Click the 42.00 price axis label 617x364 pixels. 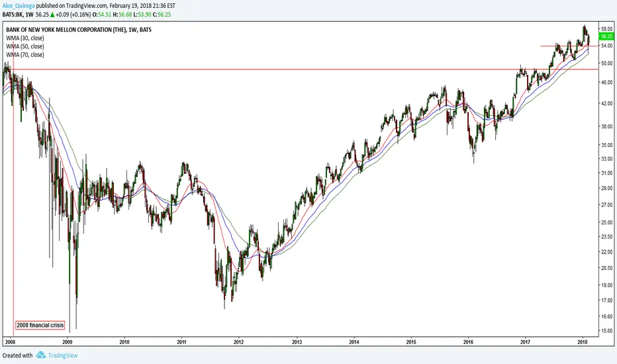coord(607,103)
